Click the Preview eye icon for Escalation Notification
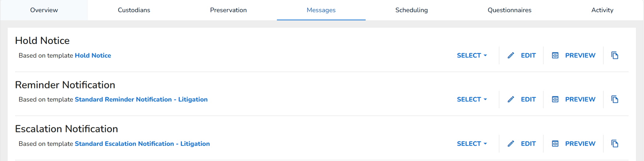 (555, 144)
